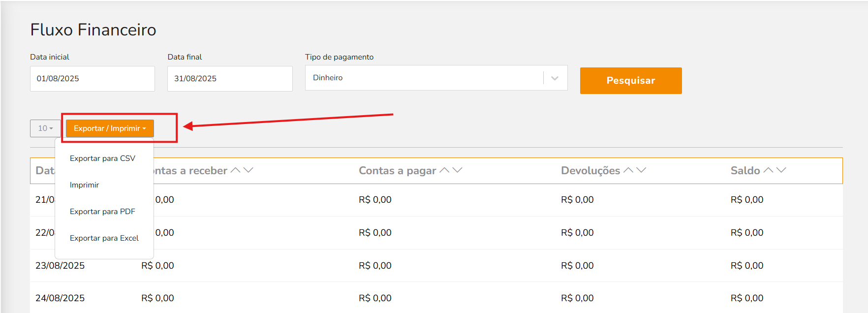This screenshot has height=313, width=868.
Task: Select the 23/08/2025 table row
Action: coord(436,266)
